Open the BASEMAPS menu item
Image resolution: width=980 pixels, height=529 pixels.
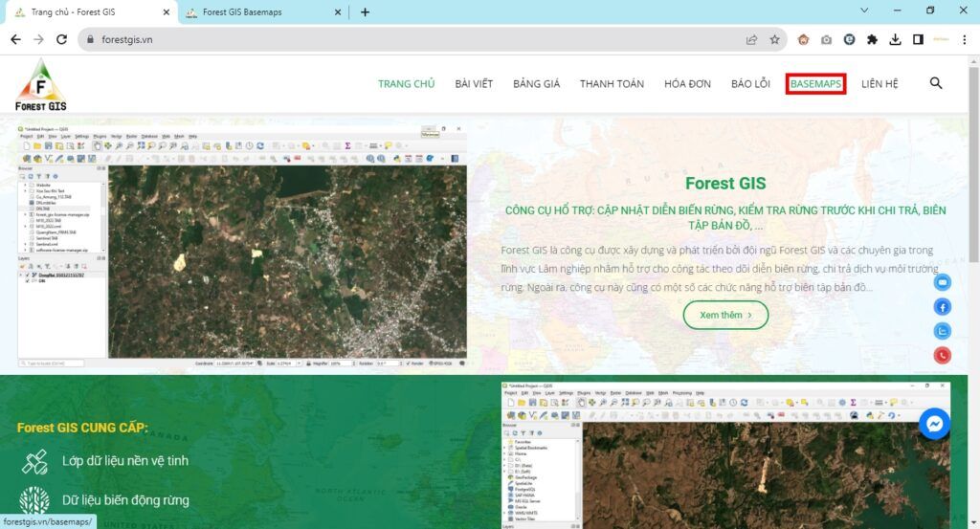pyautogui.click(x=815, y=84)
